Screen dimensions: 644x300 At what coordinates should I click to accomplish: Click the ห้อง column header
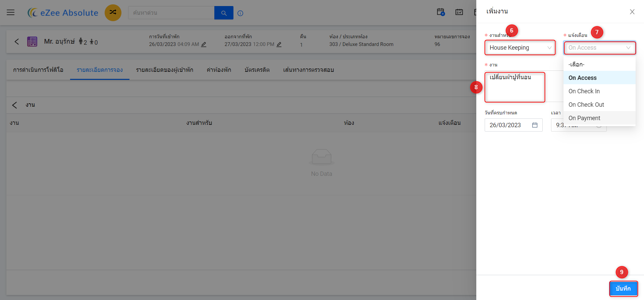349,123
